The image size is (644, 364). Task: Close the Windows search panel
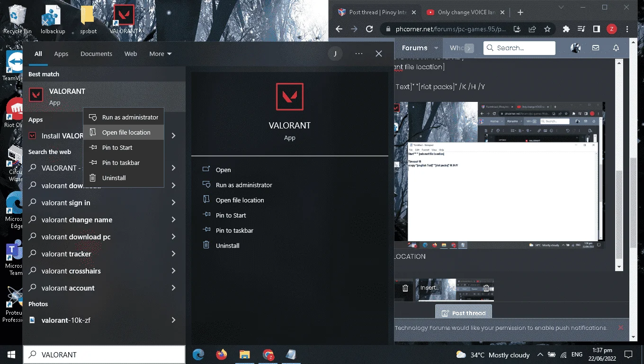coord(379,54)
